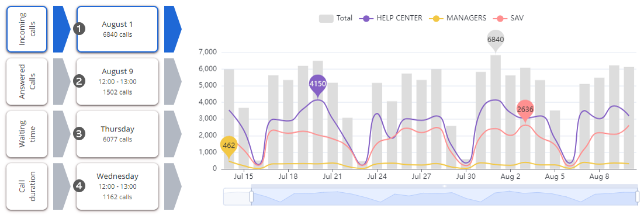Toggle the Total series in the legend
The height and width of the screenshot is (215, 644).
tap(335, 18)
